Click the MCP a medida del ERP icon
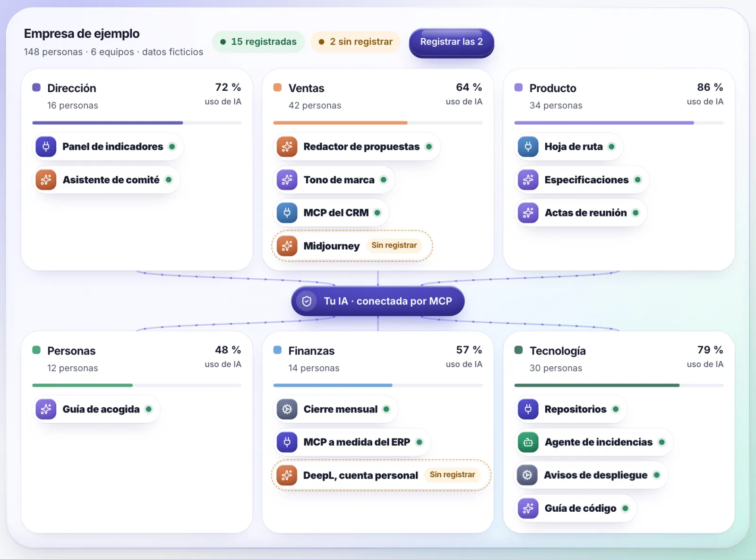 287,442
